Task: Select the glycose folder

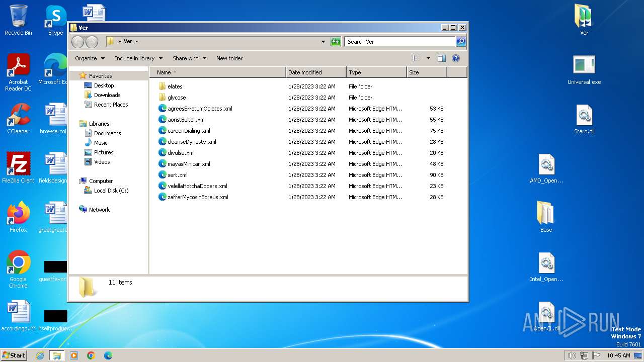Action: (177, 98)
